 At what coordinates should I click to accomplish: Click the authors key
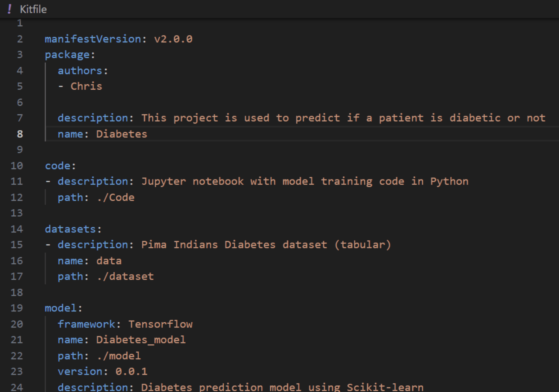pyautogui.click(x=80, y=71)
